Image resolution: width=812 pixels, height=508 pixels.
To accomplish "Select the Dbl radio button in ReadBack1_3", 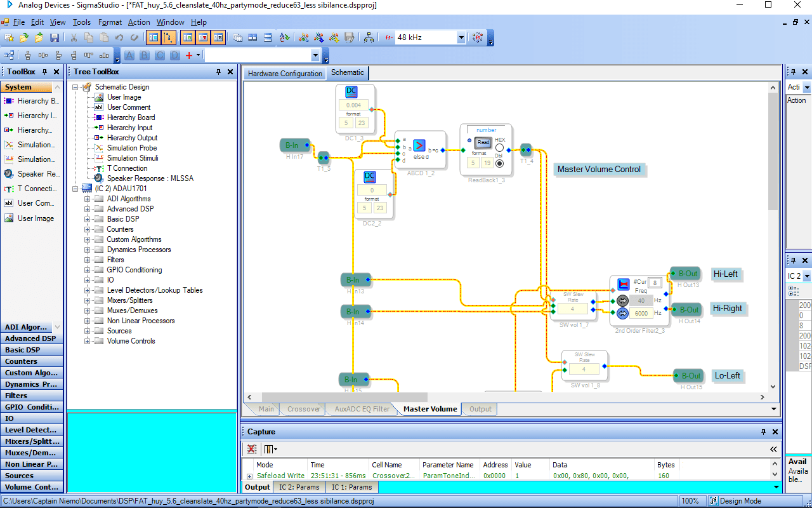I will 499,163.
